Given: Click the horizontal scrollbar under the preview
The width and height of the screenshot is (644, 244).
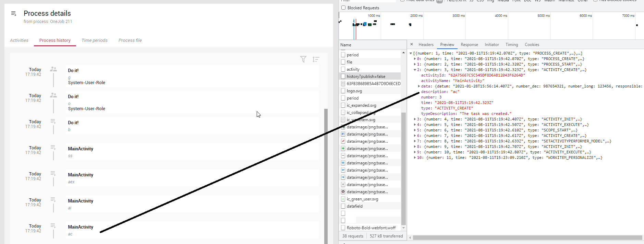Looking at the screenshot, I should 527,237.
